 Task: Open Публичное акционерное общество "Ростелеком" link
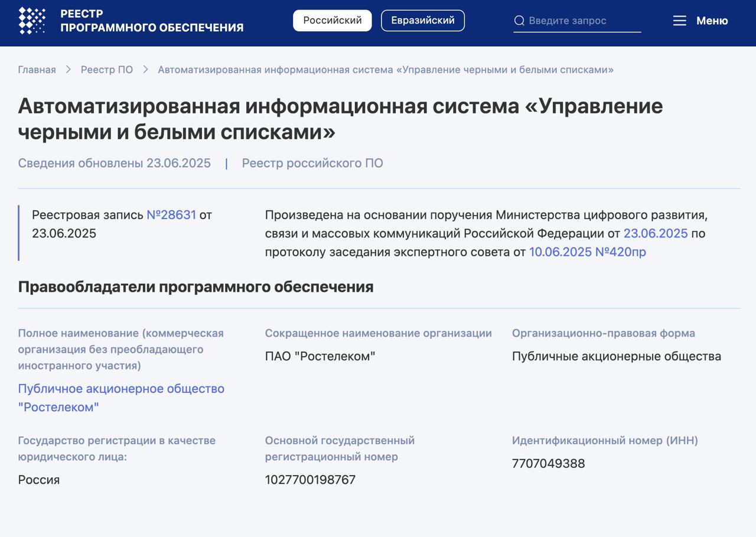121,398
